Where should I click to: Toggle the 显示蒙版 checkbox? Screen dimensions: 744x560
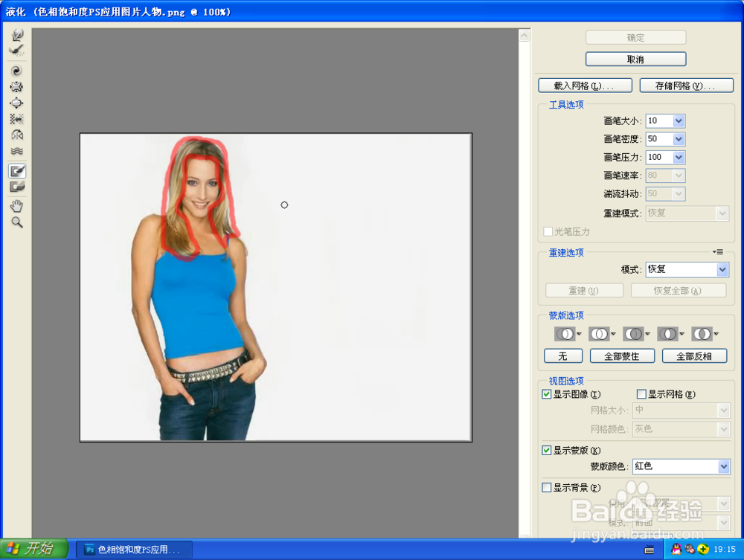coord(547,450)
